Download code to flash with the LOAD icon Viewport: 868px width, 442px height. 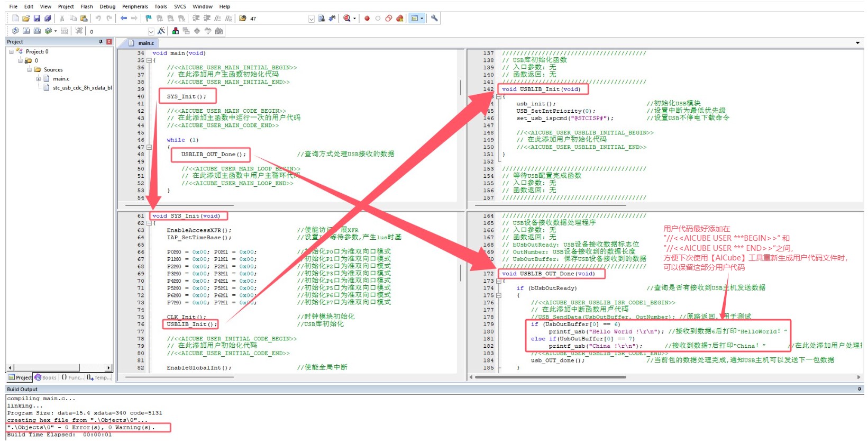pyautogui.click(x=79, y=31)
